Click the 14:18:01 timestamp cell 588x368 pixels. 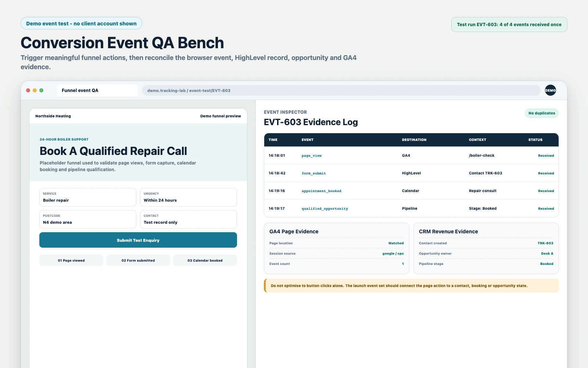pos(277,155)
